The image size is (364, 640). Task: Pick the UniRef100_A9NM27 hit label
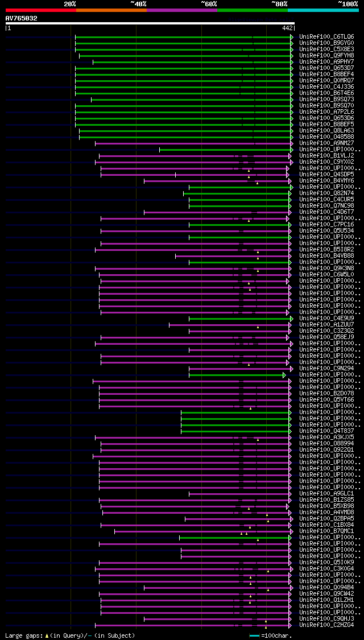[x=326, y=143]
